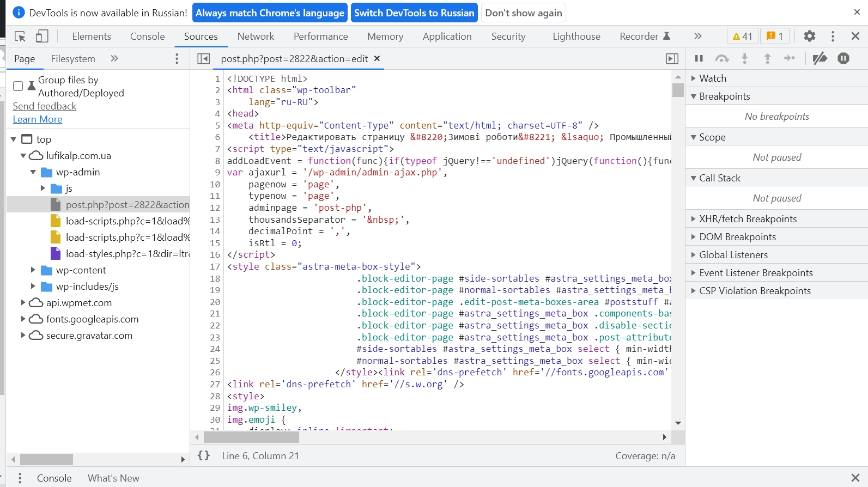
Task: Open the Learn More link
Action: pos(38,119)
